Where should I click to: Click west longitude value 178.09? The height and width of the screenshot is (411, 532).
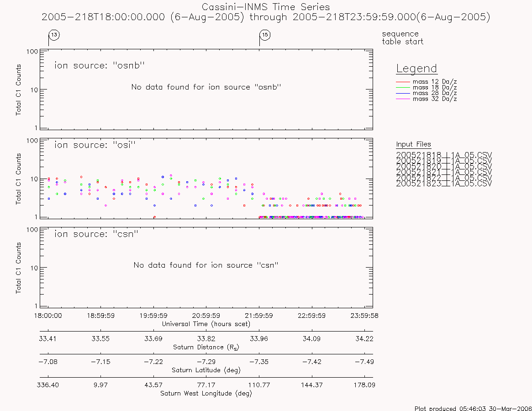click(x=364, y=385)
